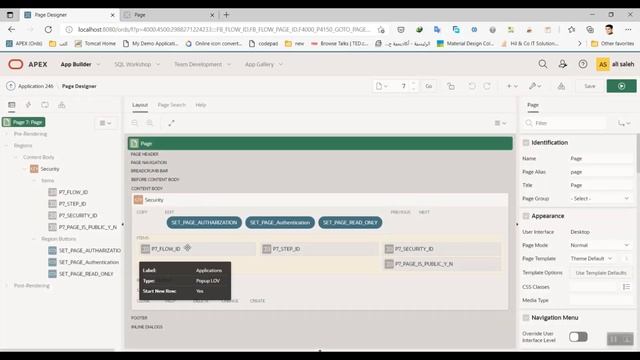Select the Page Search tab
Viewport: 640px width, 360px height.
(171, 105)
